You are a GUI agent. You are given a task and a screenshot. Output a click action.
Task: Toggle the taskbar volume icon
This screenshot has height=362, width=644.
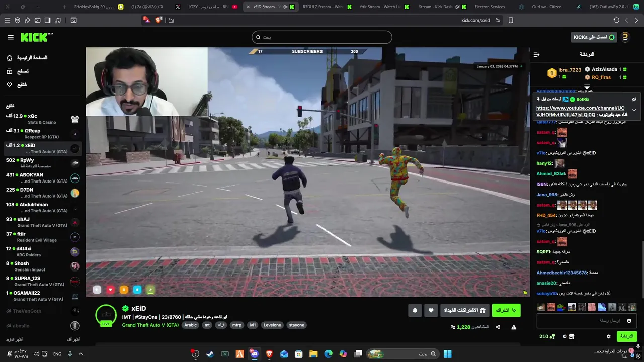(36, 354)
